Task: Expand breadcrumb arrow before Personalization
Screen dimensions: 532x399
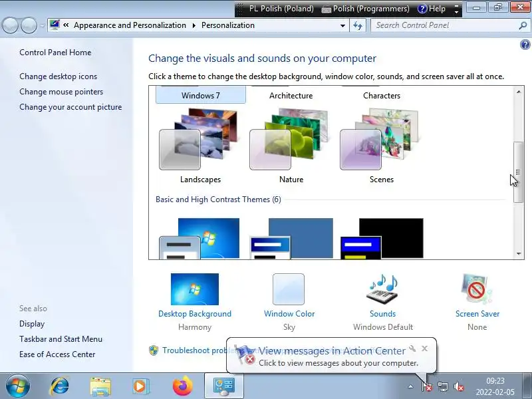Action: [x=194, y=25]
